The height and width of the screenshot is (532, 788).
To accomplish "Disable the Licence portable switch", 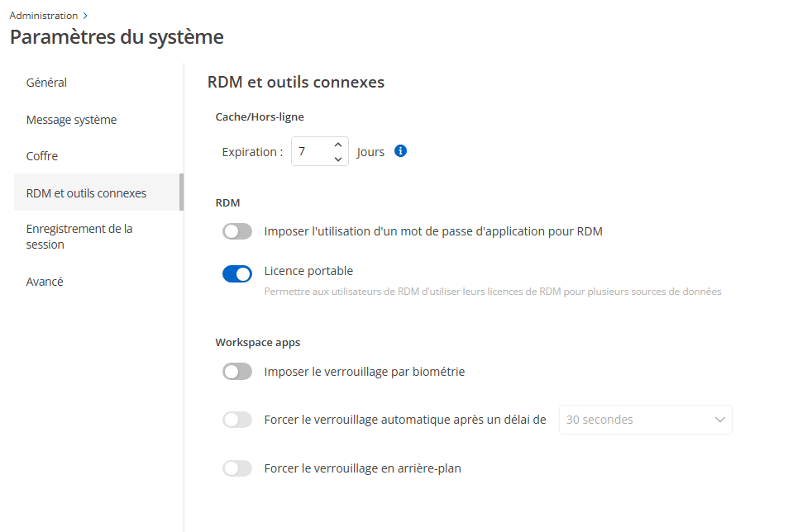I will click(x=237, y=274).
